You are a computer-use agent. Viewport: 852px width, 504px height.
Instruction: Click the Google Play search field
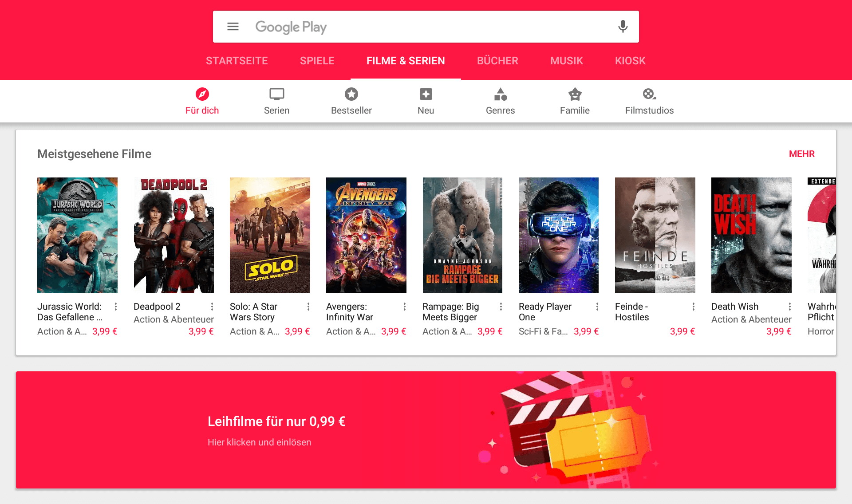pos(426,27)
